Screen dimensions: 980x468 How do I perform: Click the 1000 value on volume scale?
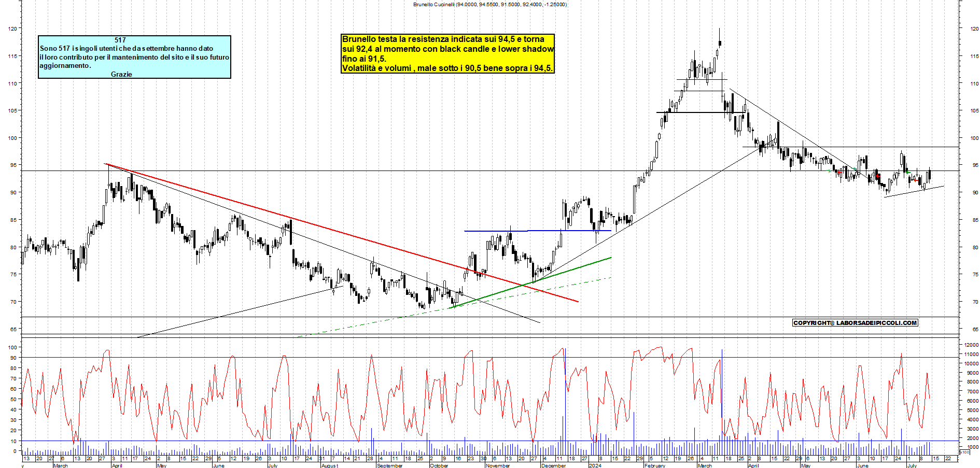(972, 447)
